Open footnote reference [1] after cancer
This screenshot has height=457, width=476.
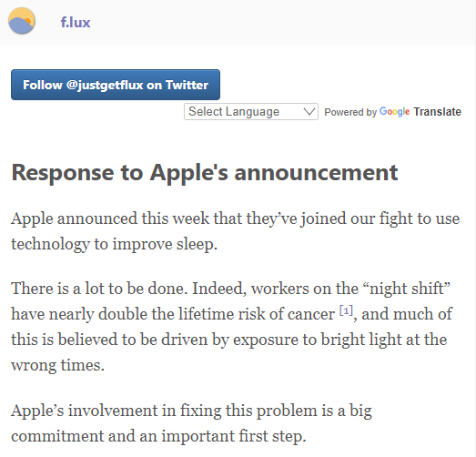click(x=346, y=310)
